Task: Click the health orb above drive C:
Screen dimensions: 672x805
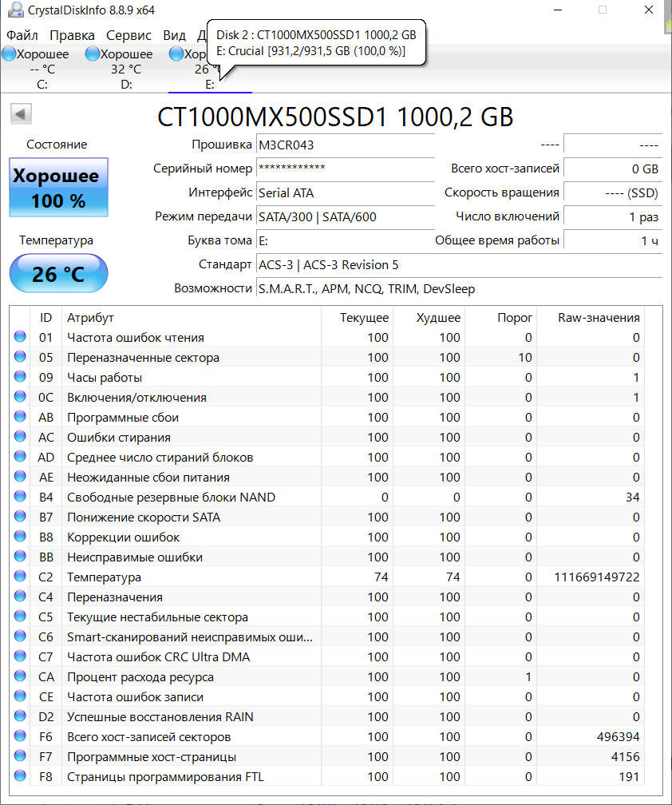Action: (9, 54)
